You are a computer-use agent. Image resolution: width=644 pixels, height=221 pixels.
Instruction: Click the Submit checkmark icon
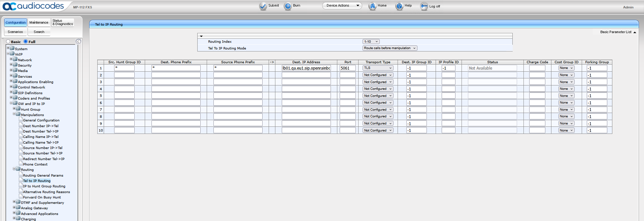(x=263, y=6)
